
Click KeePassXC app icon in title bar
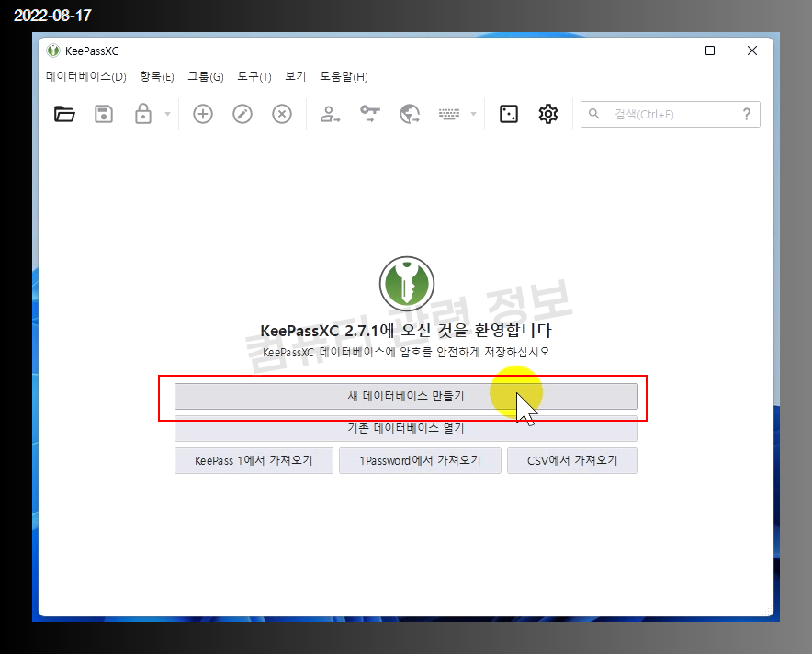tap(53, 51)
